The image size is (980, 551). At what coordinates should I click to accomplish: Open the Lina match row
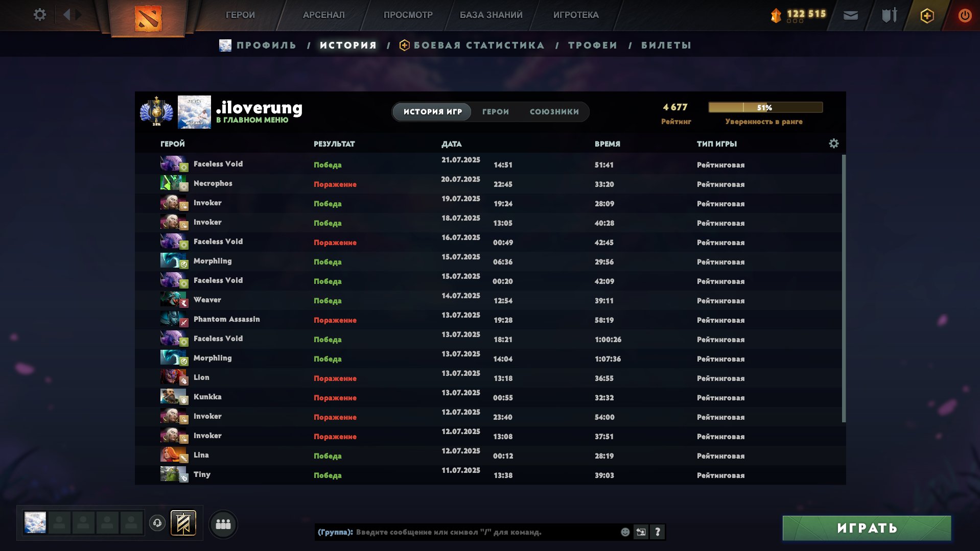click(x=488, y=455)
